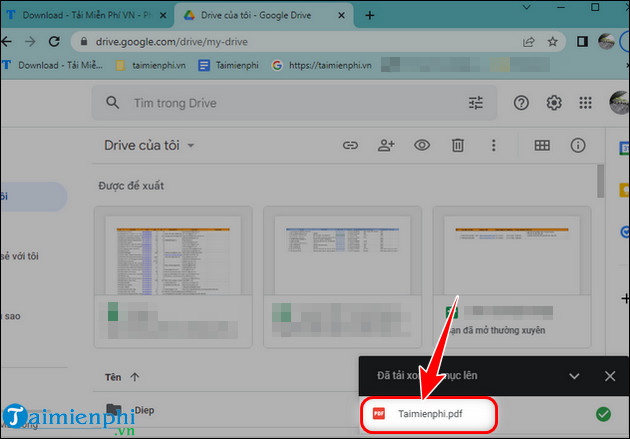This screenshot has height=439, width=630.
Task: Reload the Google Drive page
Action: tap(54, 41)
